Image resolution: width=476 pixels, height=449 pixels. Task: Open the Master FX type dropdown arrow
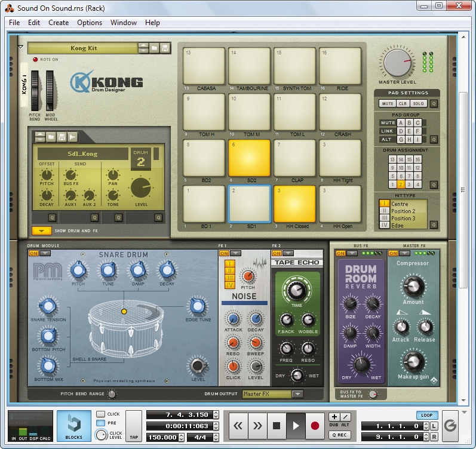tap(405, 253)
